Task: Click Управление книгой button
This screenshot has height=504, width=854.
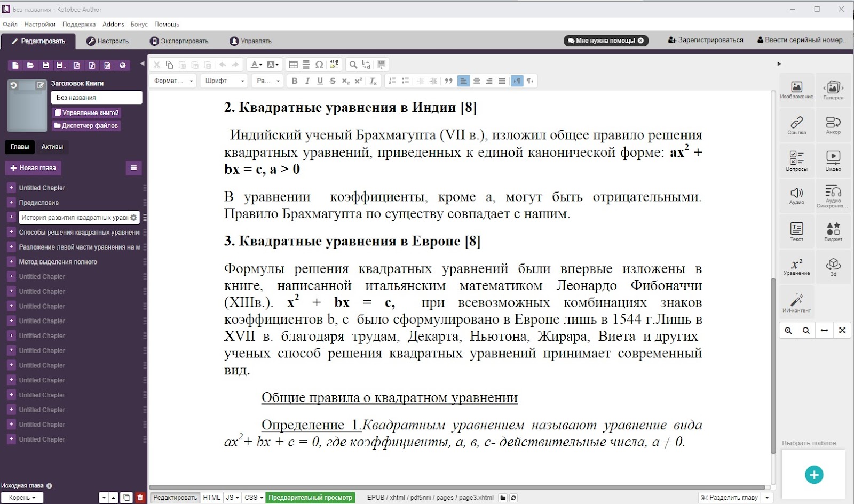Action: (x=86, y=113)
